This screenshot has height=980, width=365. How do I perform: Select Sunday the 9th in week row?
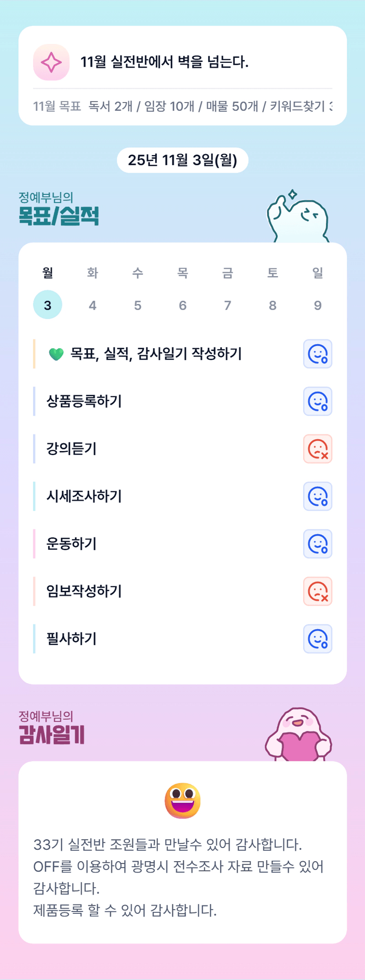pos(318,305)
